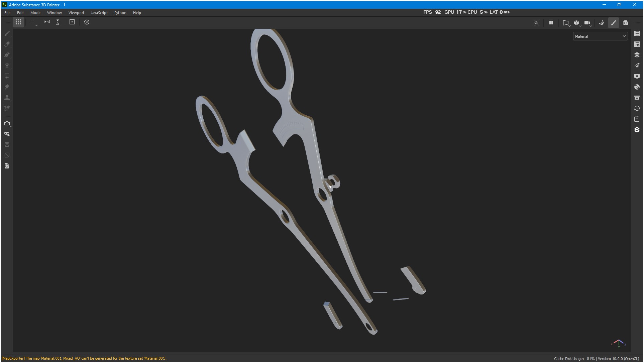Select the Clone stamp tool
This screenshot has height=363, width=644.
click(x=7, y=98)
